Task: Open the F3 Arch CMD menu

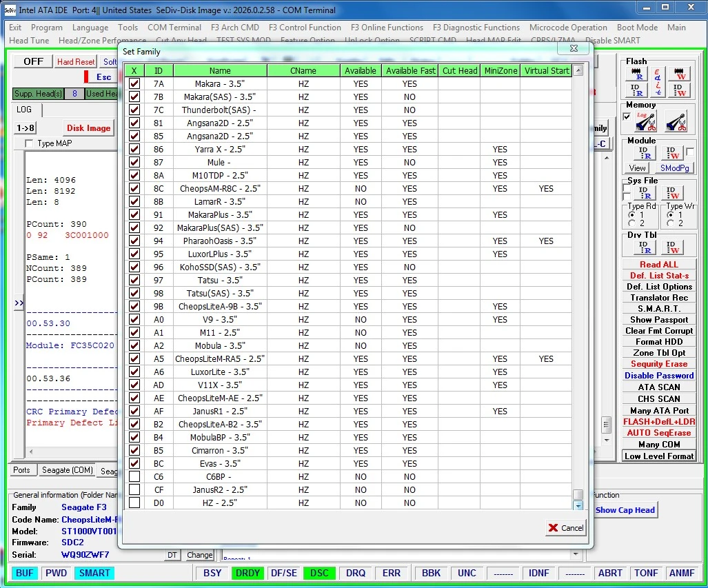Action: 235,28
